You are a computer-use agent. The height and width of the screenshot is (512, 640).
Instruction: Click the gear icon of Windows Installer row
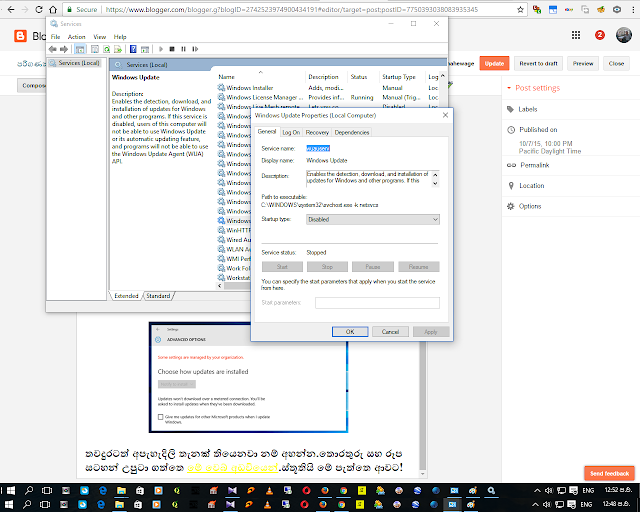(221, 87)
